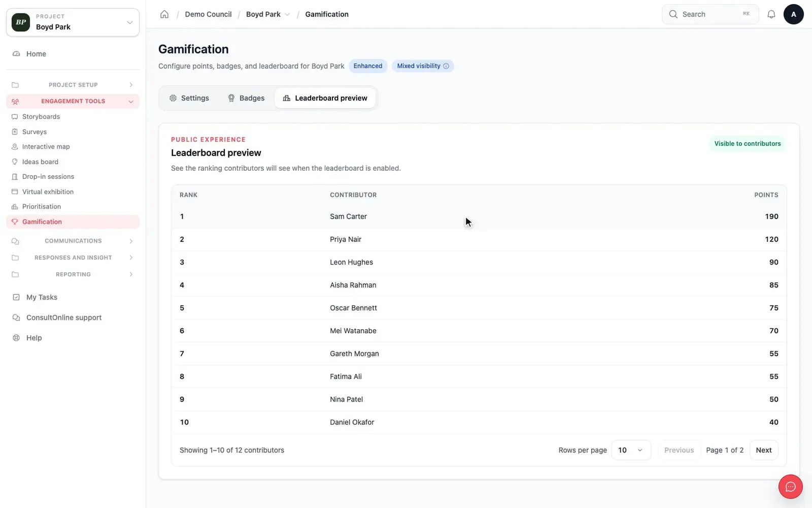Click the My Tasks checkbox icon

tap(16, 297)
